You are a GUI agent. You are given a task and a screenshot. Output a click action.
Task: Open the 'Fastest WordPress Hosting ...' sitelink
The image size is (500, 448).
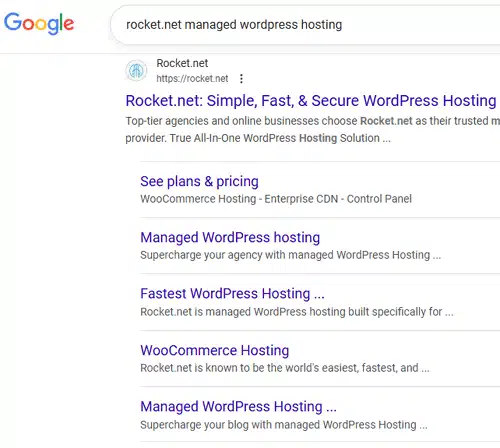(232, 294)
